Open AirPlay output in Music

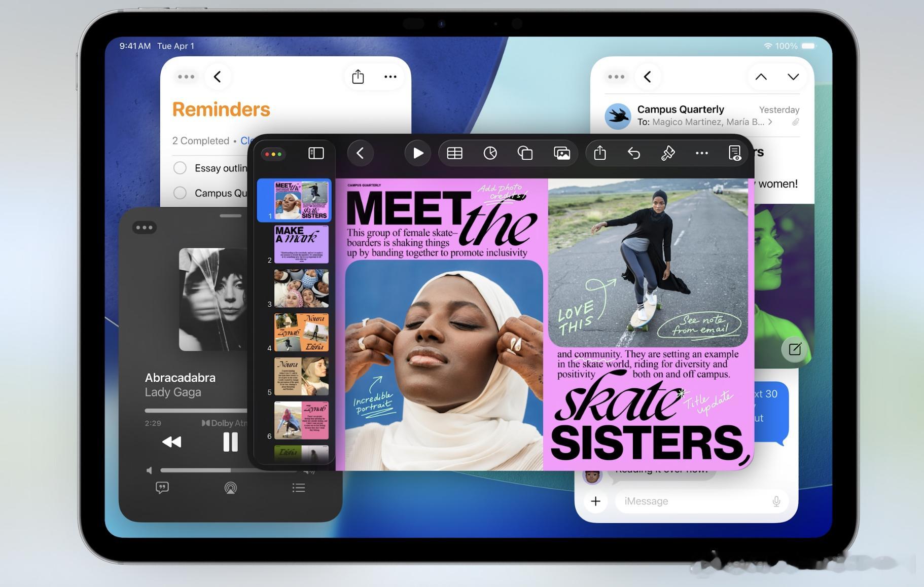(231, 488)
